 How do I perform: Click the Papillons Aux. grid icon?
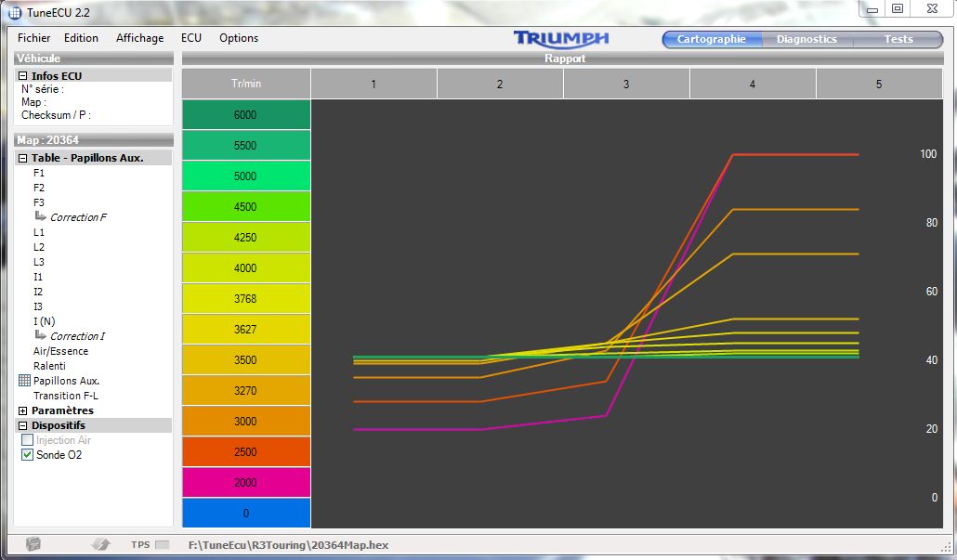pyautogui.click(x=24, y=381)
